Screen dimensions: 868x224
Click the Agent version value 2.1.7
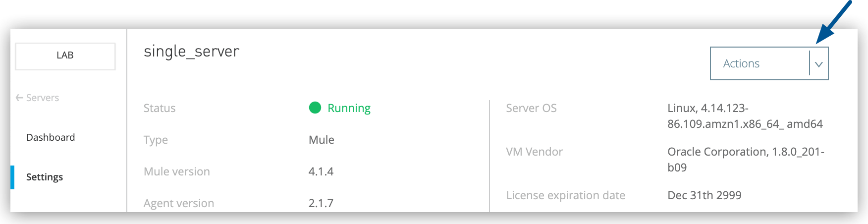pos(321,203)
